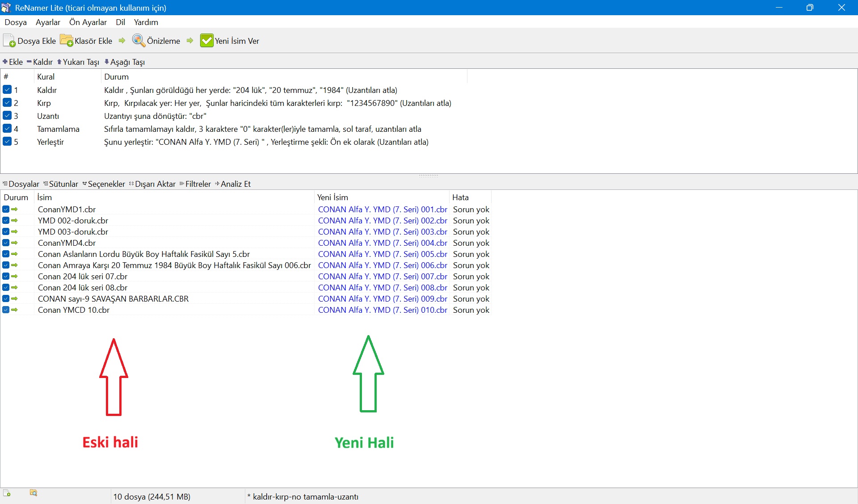Click the Aşağı Taşı down-arrow icon
This screenshot has height=504, width=858.
(x=107, y=62)
